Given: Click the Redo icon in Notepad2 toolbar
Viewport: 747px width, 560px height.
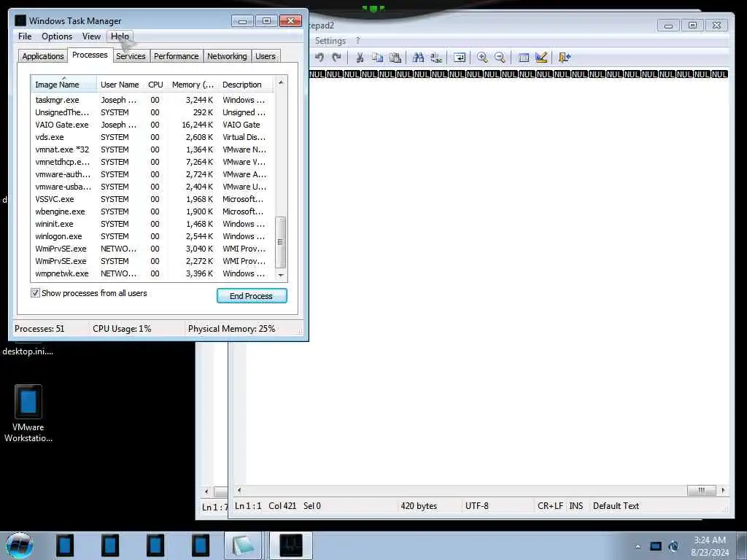Looking at the screenshot, I should [336, 58].
